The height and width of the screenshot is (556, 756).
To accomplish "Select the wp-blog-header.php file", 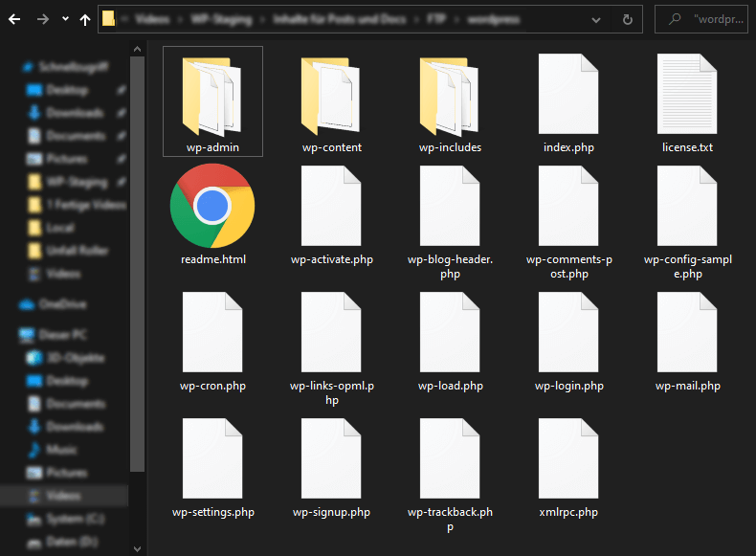I will coord(450,222).
